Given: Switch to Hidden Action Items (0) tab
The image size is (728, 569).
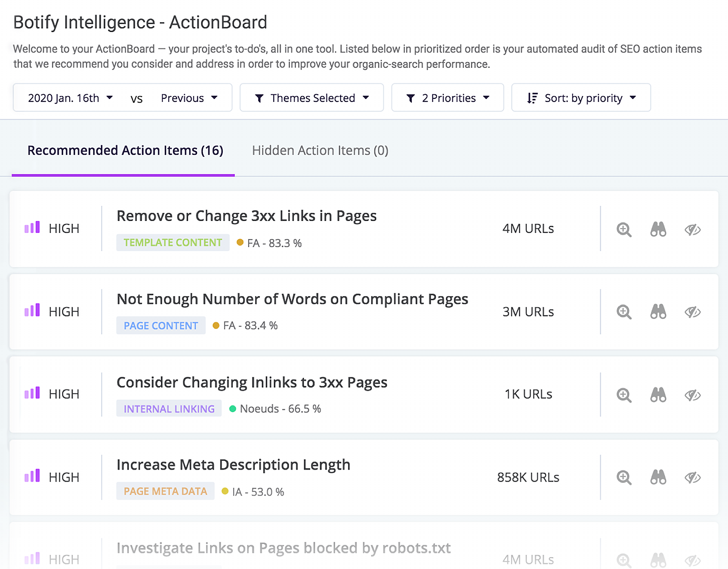Looking at the screenshot, I should 320,150.
